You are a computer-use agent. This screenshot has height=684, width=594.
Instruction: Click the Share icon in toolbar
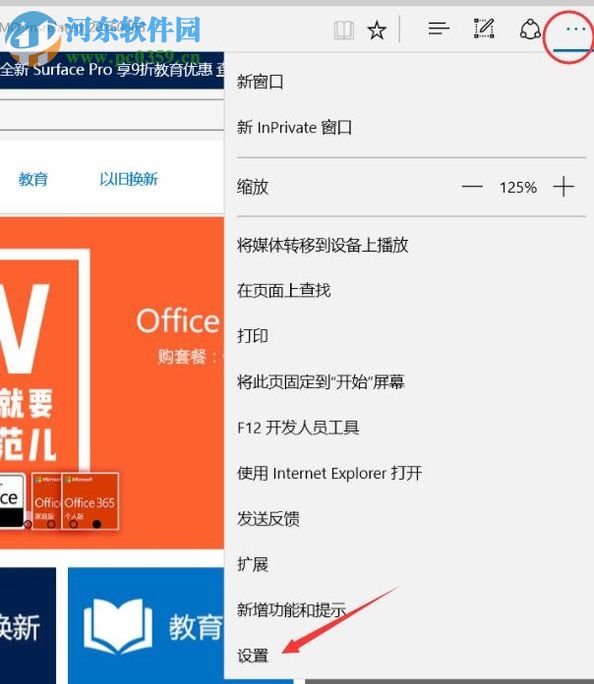[x=530, y=29]
